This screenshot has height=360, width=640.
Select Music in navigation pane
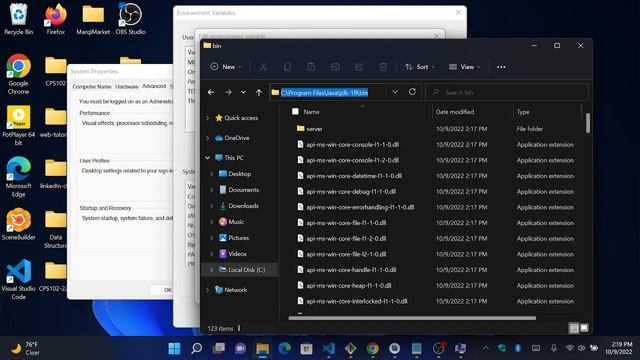point(236,222)
